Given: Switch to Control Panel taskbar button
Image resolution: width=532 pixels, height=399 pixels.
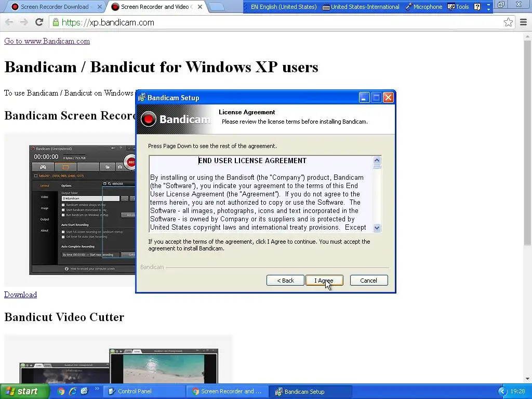Looking at the screenshot, I should (x=144, y=391).
